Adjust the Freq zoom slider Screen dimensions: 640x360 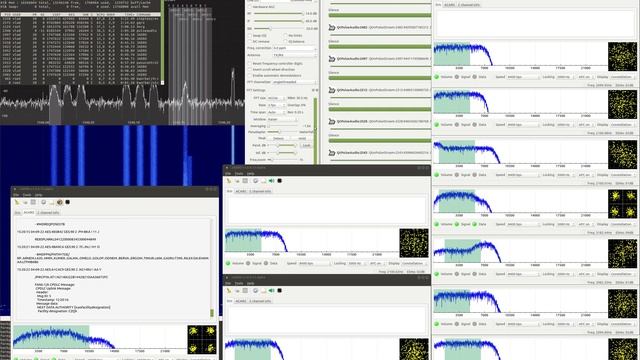tap(283, 160)
